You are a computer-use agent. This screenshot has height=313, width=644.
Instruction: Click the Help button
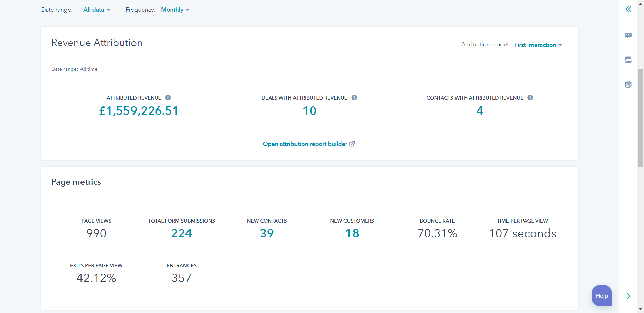click(602, 296)
